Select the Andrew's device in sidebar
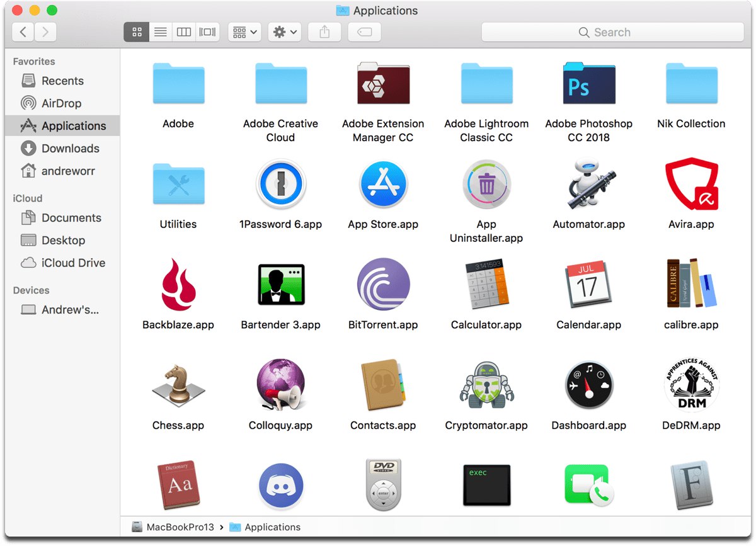 point(62,310)
